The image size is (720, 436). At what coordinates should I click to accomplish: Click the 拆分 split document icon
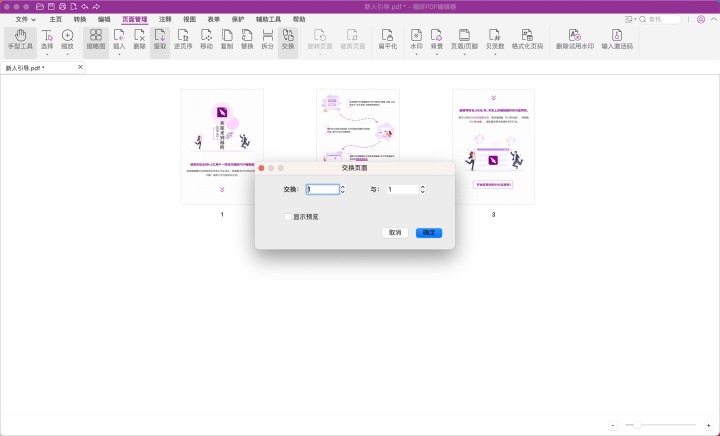point(267,36)
